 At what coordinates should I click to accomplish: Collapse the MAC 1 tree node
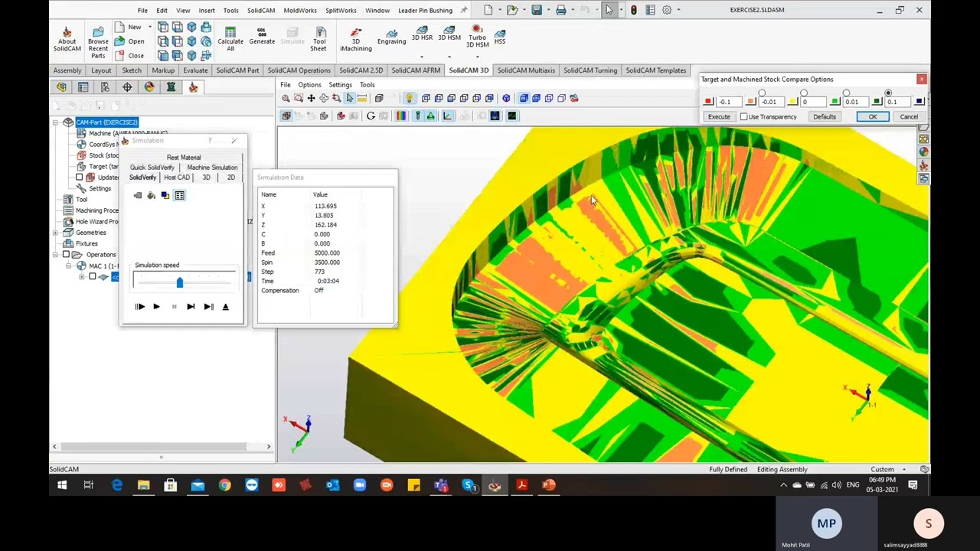tap(69, 266)
